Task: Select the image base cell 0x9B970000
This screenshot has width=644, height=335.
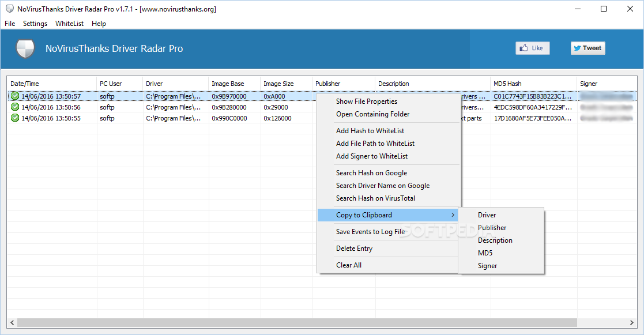Action: tap(229, 96)
